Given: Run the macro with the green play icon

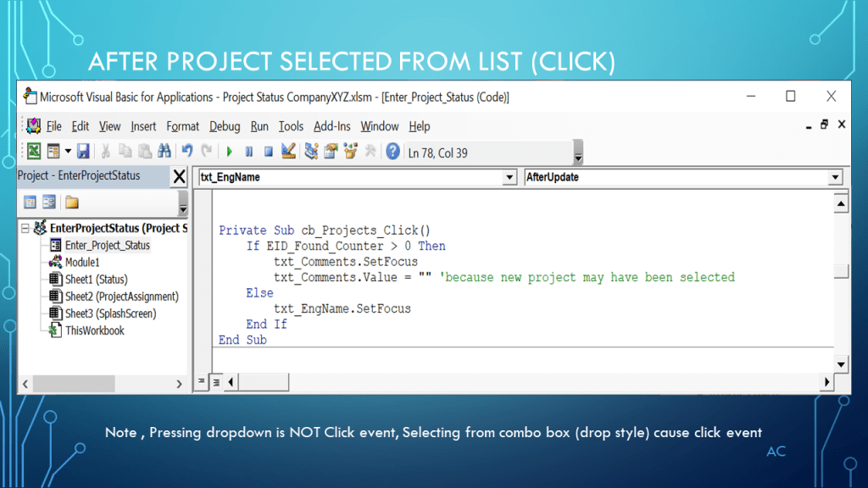Looking at the screenshot, I should pos(229,152).
